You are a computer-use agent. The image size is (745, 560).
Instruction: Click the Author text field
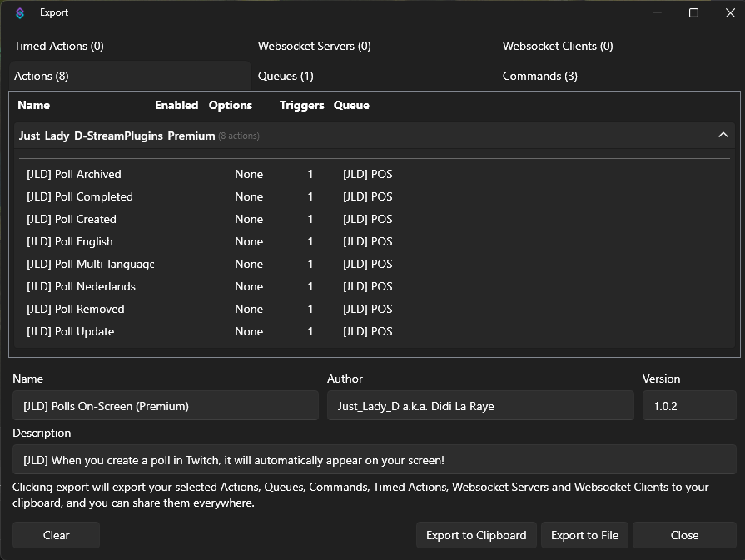pyautogui.click(x=479, y=406)
